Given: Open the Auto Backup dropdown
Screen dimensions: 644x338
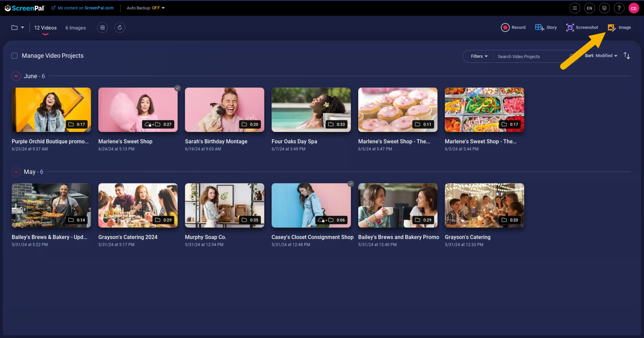Looking at the screenshot, I should point(146,8).
